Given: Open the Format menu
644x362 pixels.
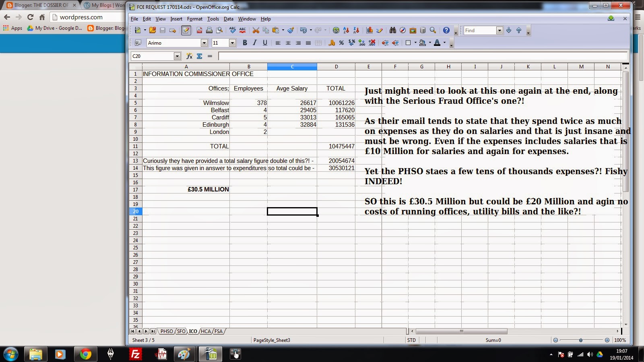Looking at the screenshot, I should click(x=195, y=19).
